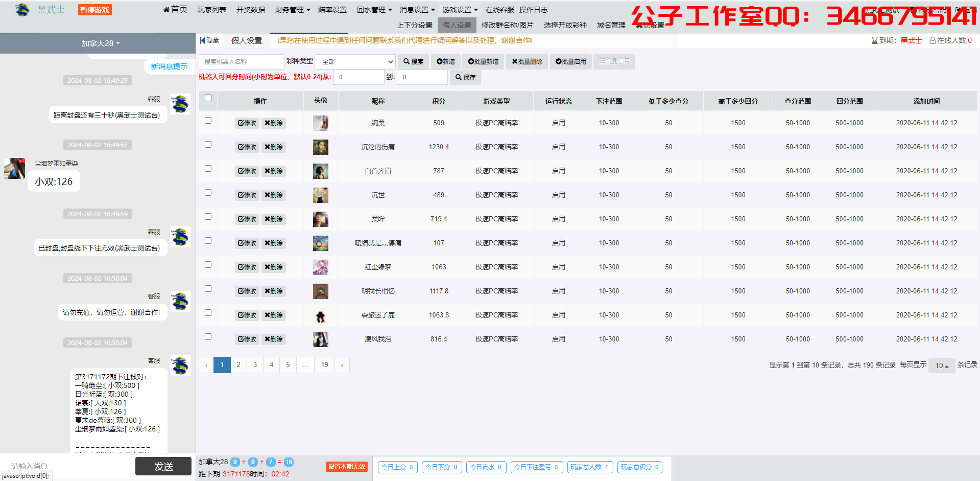Click the greyed 批量停用 batch disable button
Screen dimensions: 980x481
[614, 62]
